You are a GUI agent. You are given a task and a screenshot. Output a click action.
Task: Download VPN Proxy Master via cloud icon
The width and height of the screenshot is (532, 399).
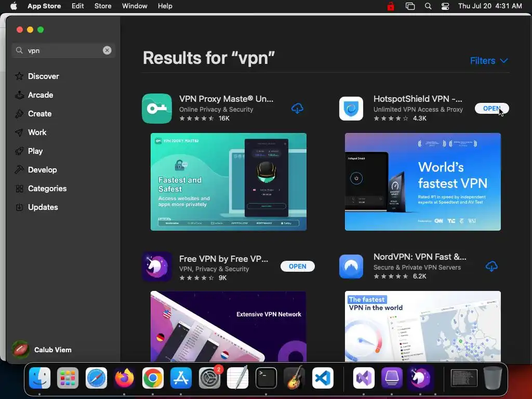pyautogui.click(x=297, y=109)
